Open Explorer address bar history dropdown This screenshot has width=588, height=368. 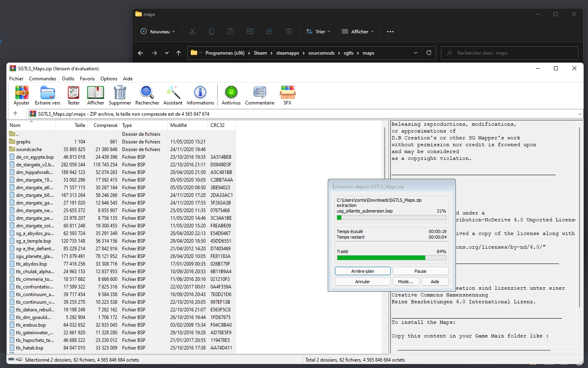coord(416,53)
